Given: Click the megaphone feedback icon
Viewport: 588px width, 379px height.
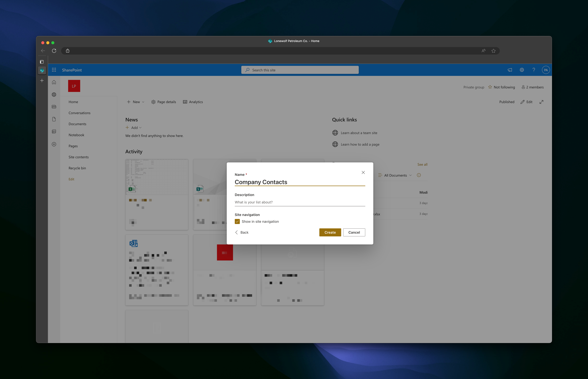Looking at the screenshot, I should point(510,70).
